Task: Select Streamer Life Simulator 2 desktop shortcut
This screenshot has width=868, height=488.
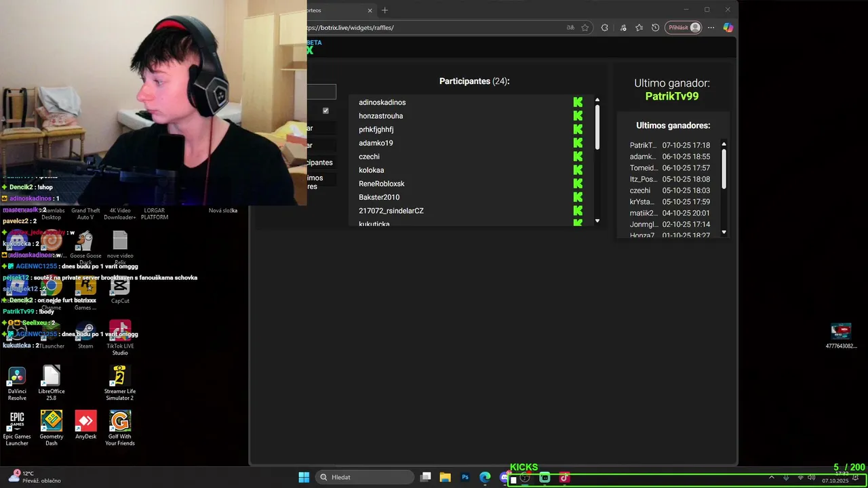Action: [120, 384]
